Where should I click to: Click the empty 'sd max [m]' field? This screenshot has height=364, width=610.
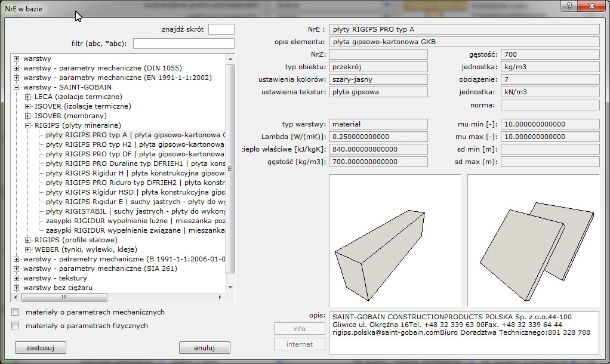pyautogui.click(x=550, y=162)
